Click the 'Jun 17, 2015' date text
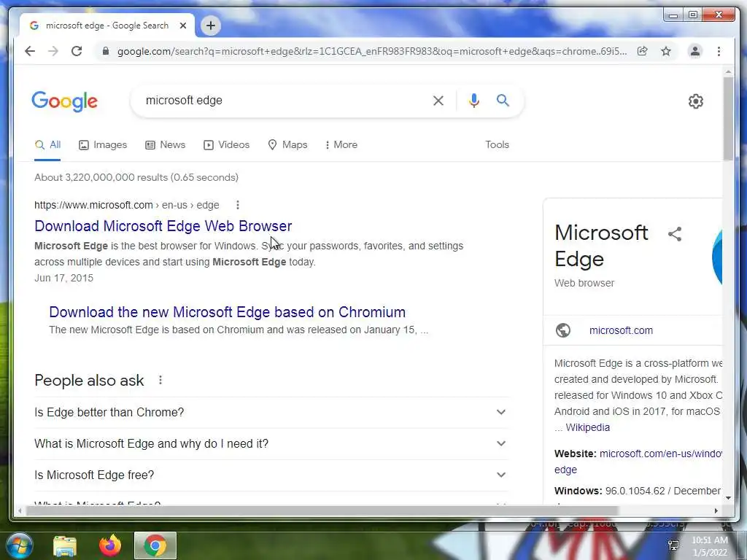747x560 pixels. 64,278
